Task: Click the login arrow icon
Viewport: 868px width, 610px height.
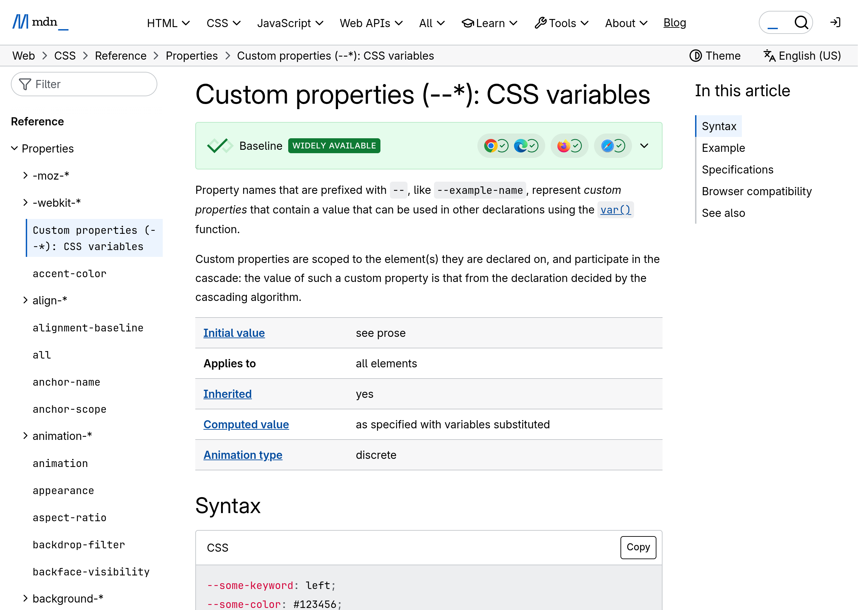Action: click(x=835, y=23)
